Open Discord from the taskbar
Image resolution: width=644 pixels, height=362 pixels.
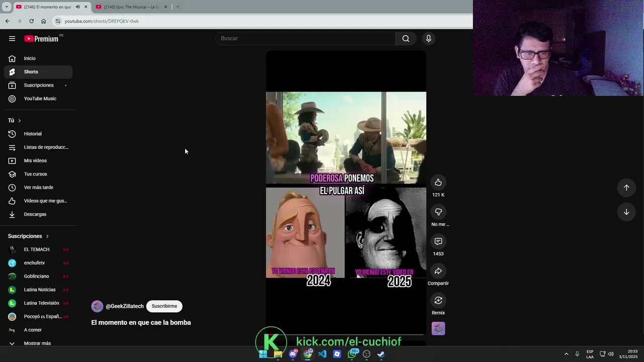coord(293,354)
